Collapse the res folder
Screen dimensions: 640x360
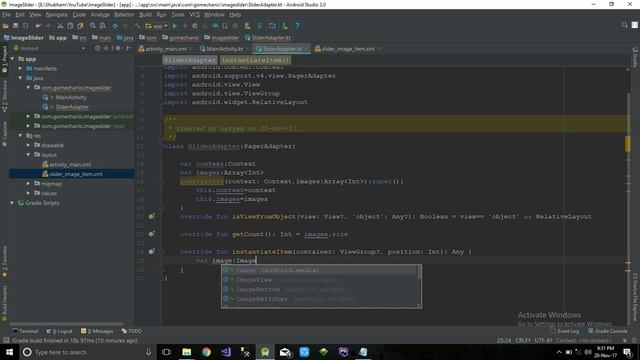click(x=20, y=136)
